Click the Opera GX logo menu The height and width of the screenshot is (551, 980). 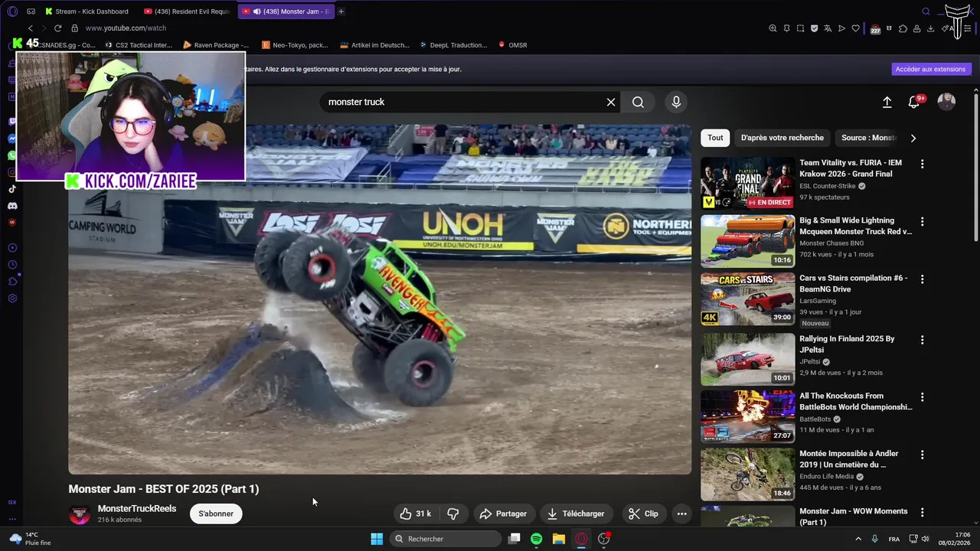(11, 11)
